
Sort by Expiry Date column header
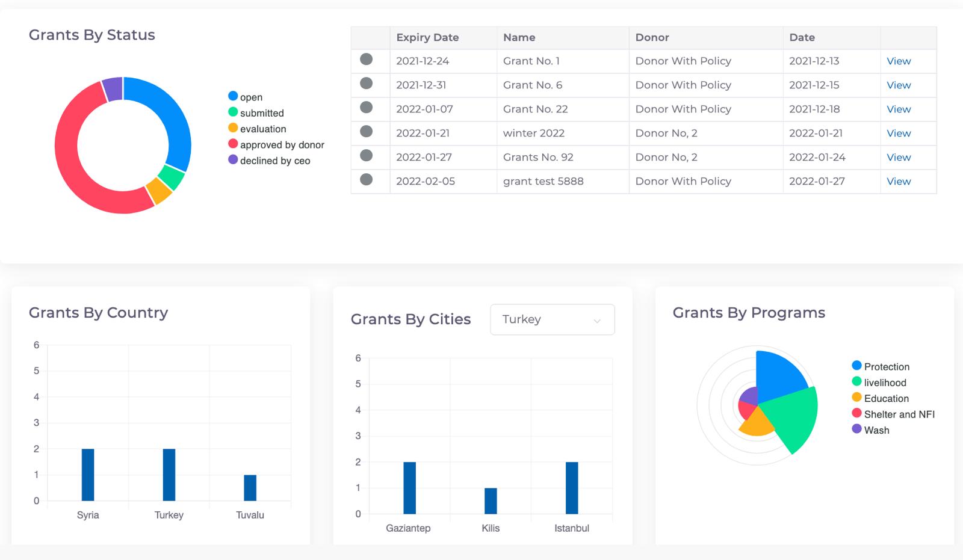[427, 37]
